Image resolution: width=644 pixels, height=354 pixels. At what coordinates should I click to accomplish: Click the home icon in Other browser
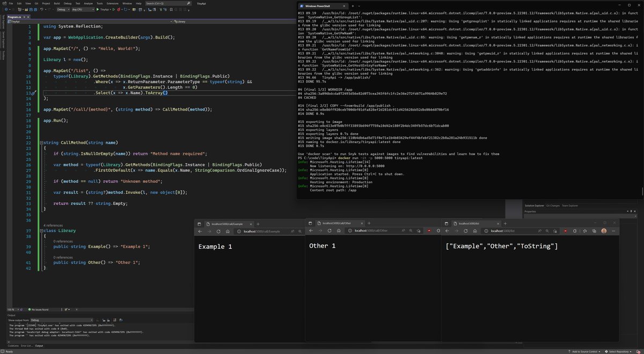tap(339, 231)
